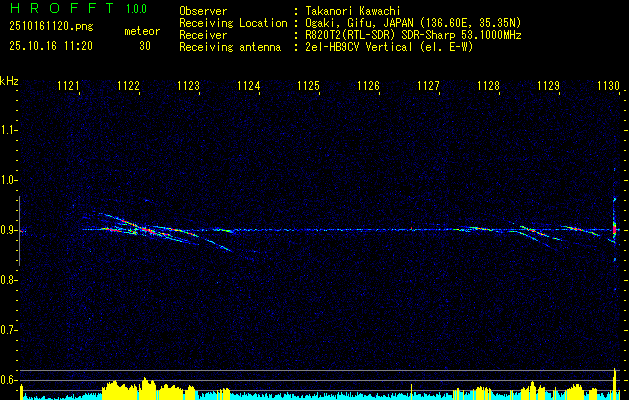Viewport: 629px width, 400px height.
Task: Click the 0.6 kHz axis label
Action: point(8,380)
